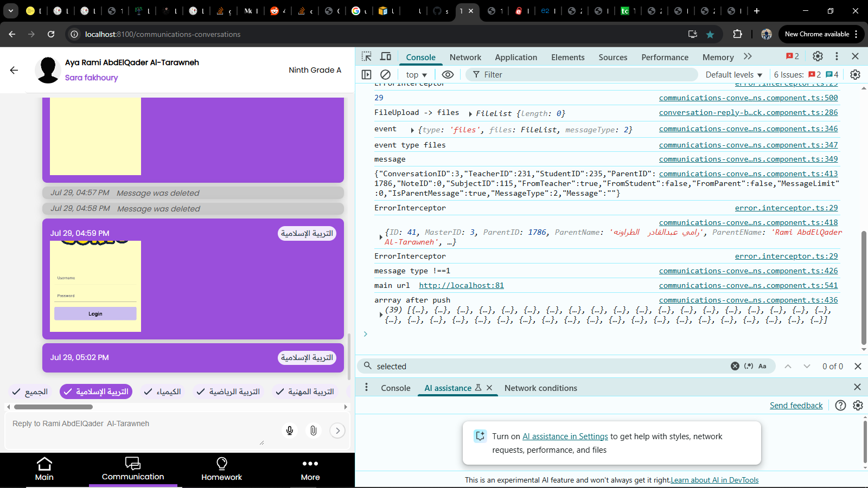The width and height of the screenshot is (868, 488).
Task: Click the inspect element picker icon
Action: point(367,57)
